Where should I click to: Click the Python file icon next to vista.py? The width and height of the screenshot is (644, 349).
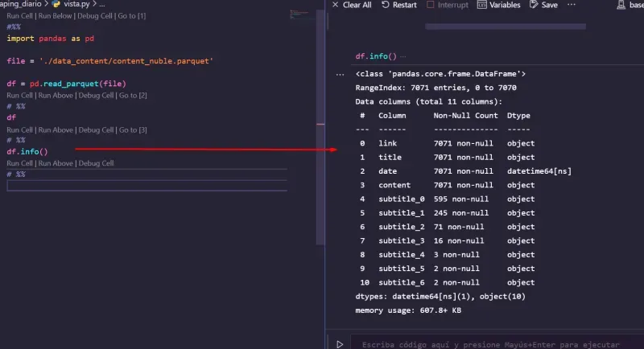pyautogui.click(x=56, y=4)
